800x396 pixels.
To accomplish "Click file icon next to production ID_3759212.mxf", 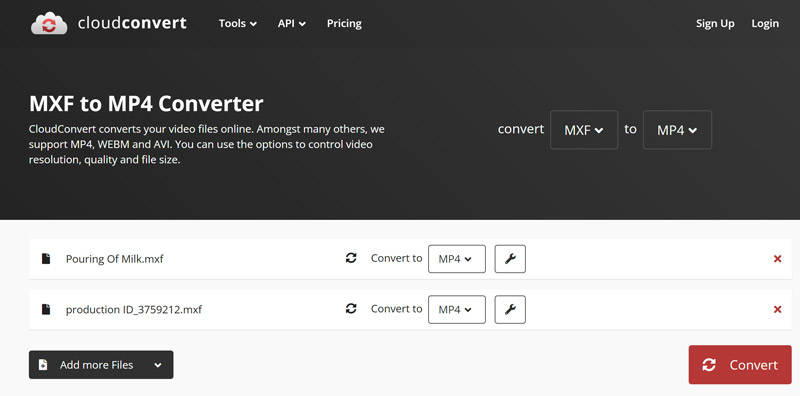I will 46,309.
